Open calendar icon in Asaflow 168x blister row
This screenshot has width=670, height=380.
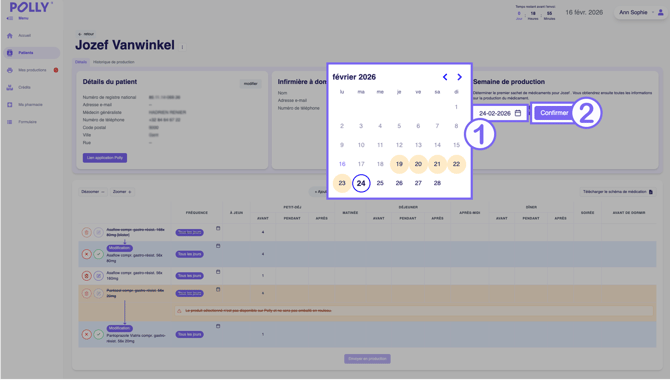[218, 228]
